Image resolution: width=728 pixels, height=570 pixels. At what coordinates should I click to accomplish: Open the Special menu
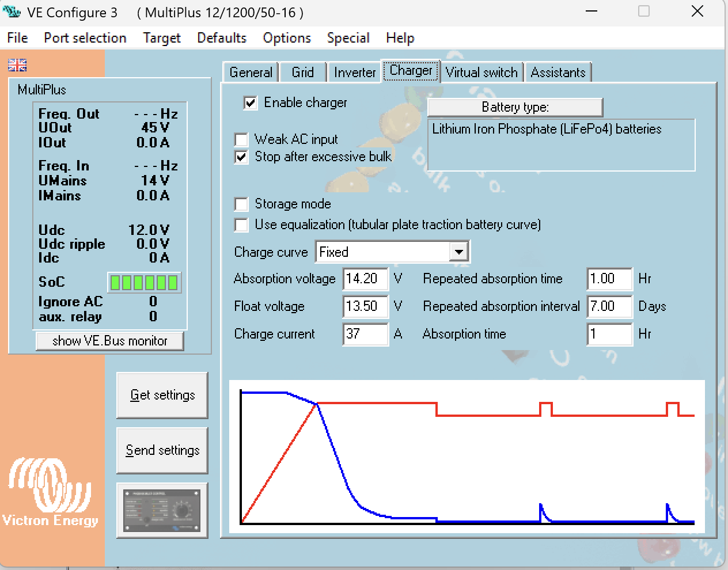pyautogui.click(x=348, y=38)
